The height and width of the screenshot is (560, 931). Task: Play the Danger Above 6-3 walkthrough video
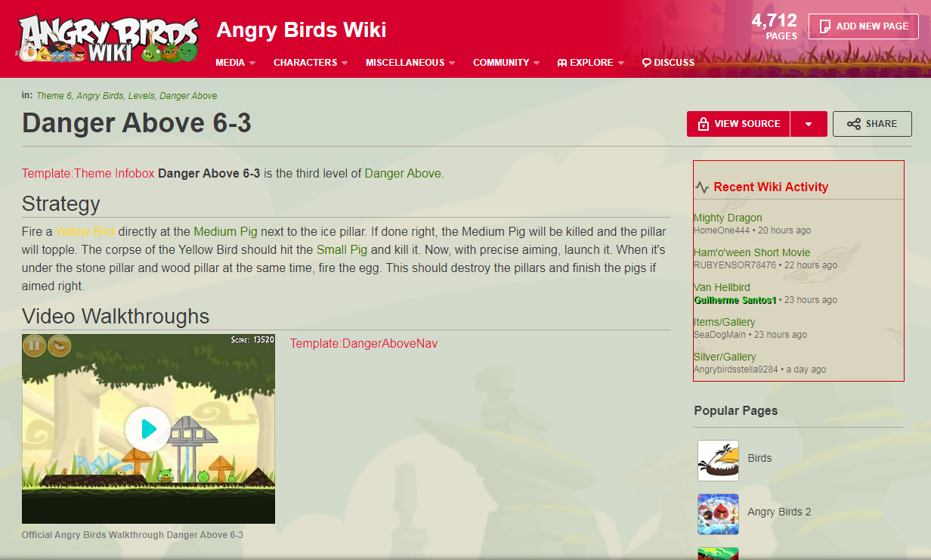point(148,429)
